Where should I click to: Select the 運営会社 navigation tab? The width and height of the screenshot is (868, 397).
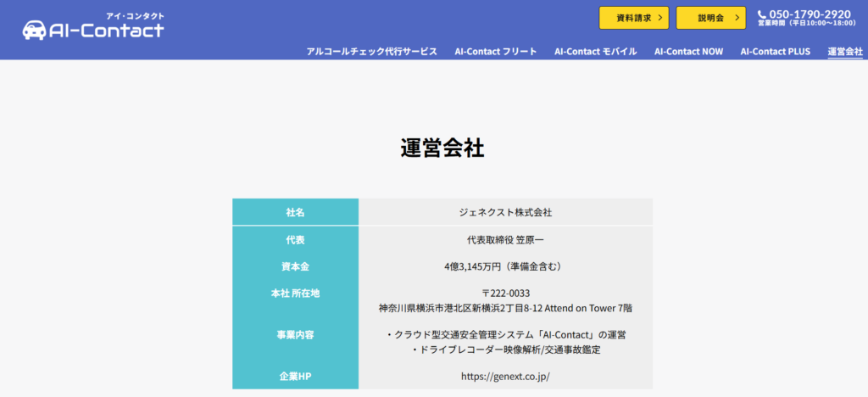click(x=845, y=52)
